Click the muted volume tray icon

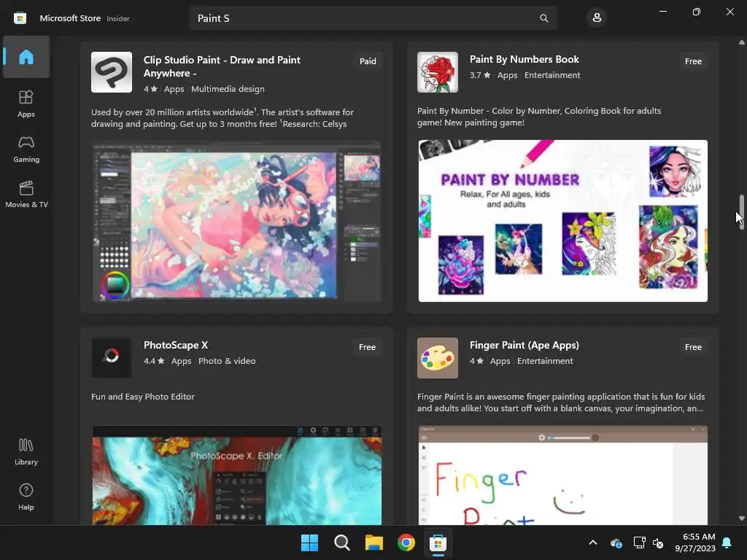[x=658, y=542]
